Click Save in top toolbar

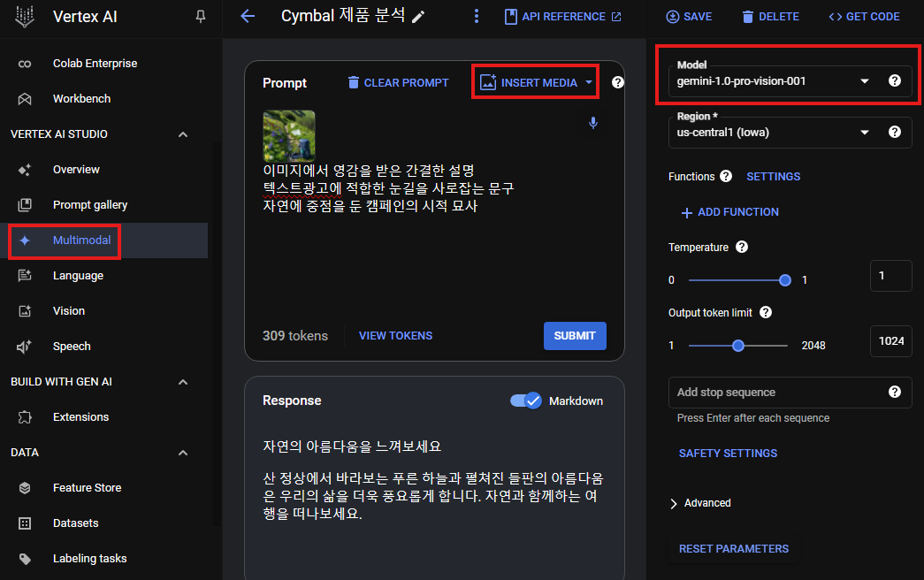tap(689, 17)
